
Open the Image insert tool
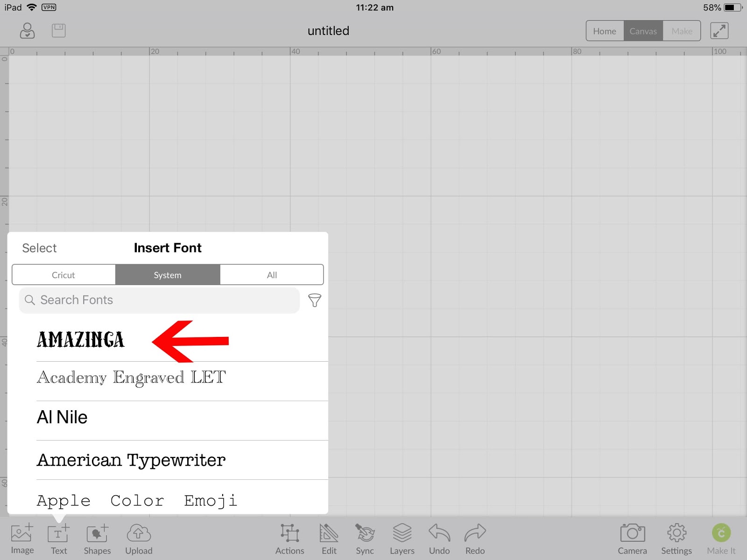(x=22, y=539)
